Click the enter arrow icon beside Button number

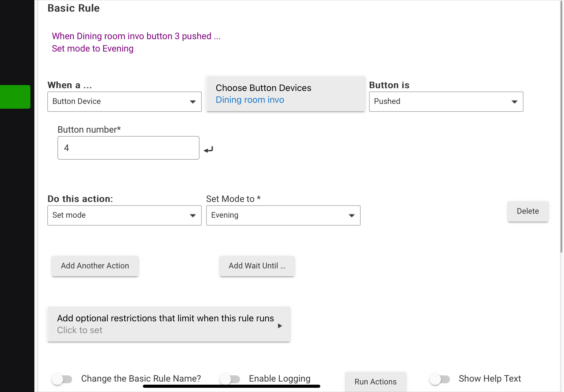coord(208,150)
